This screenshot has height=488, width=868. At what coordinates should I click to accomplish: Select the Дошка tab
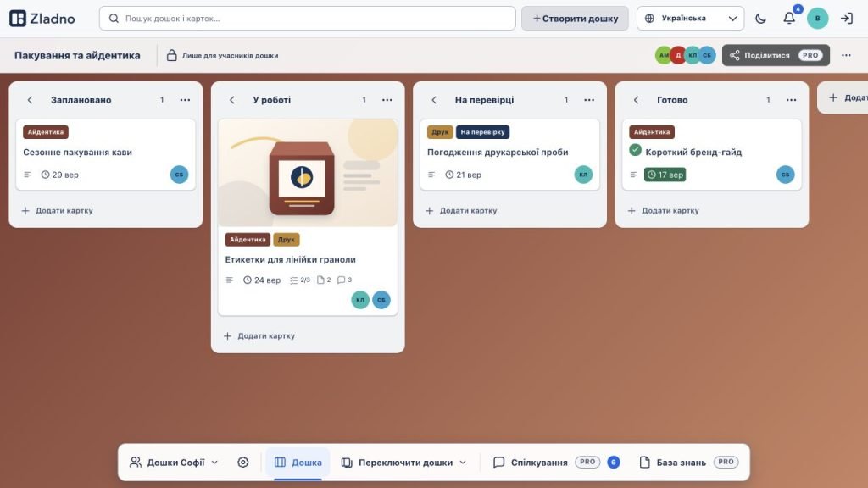[x=298, y=463]
